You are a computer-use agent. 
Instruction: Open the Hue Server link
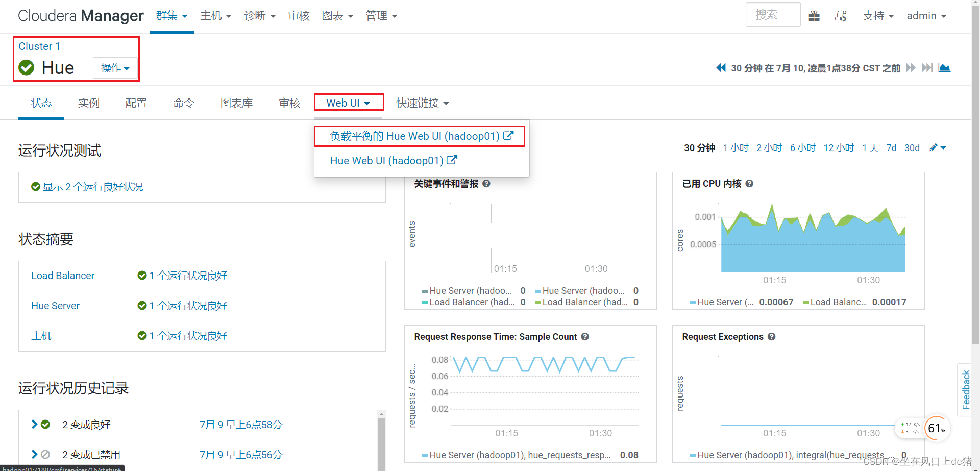click(x=56, y=306)
